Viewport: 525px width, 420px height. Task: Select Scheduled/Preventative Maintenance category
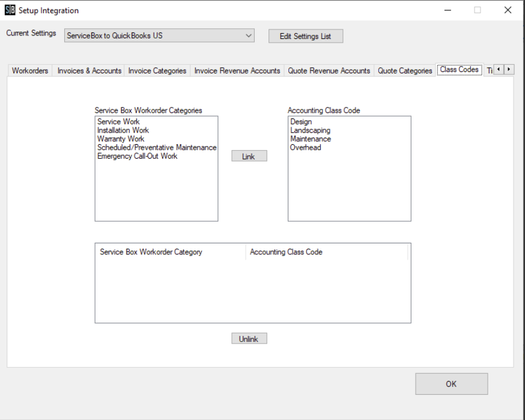tap(157, 148)
